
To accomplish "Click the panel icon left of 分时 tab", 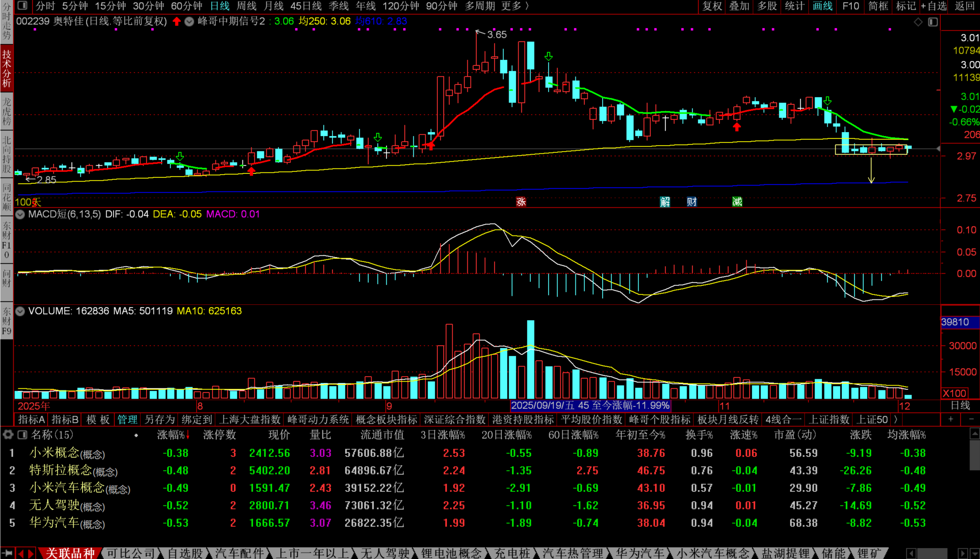I will [x=22, y=6].
